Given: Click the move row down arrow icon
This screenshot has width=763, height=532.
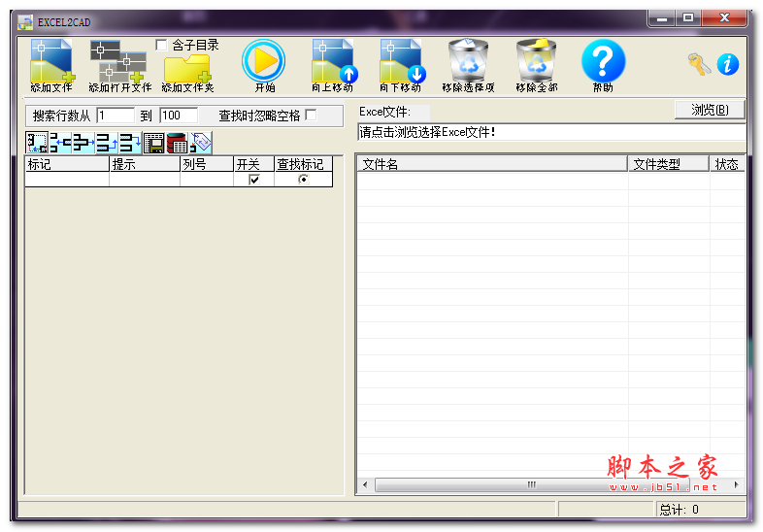Looking at the screenshot, I should pos(130,143).
